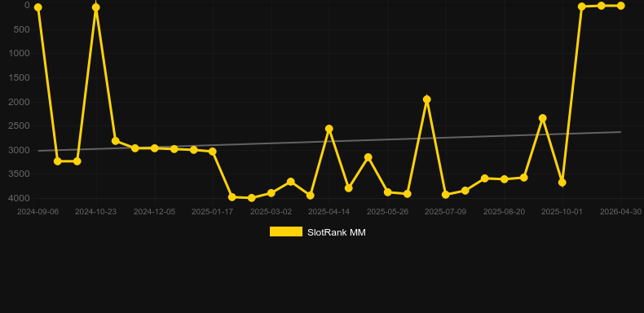Click the 3000 y-axis label
Screen dimensions: 644x313
19,150
